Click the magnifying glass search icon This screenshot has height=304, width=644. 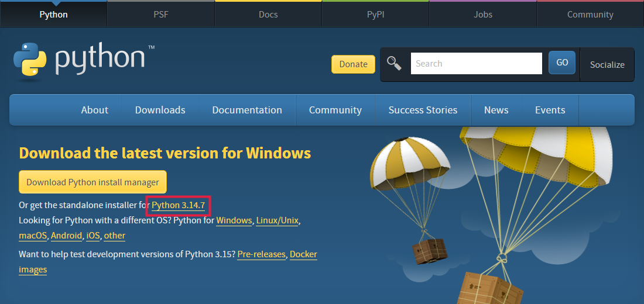[394, 64]
